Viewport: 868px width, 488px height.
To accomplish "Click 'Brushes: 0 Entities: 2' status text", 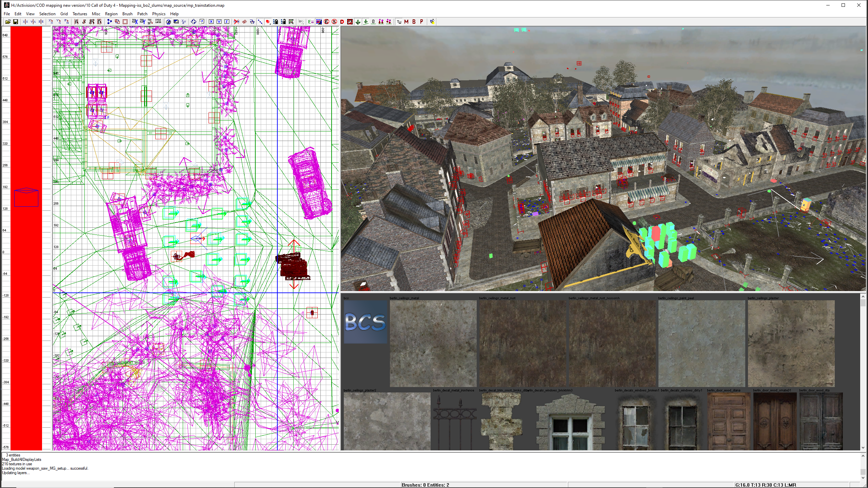I will 425,485.
